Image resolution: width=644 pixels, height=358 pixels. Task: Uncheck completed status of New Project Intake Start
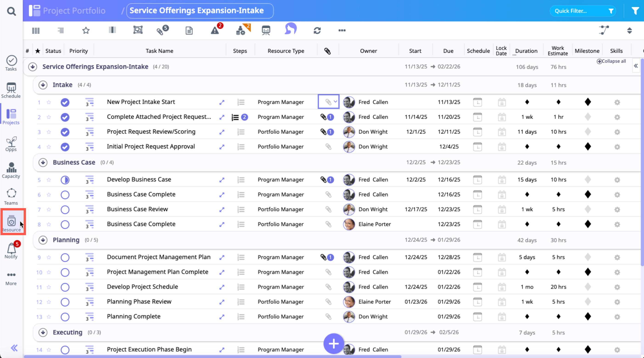click(65, 102)
